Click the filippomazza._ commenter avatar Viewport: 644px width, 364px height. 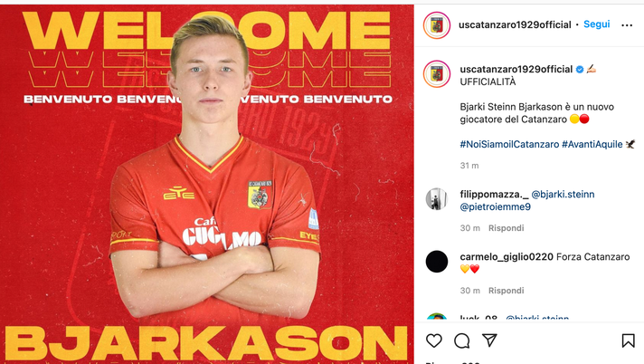tap(437, 199)
